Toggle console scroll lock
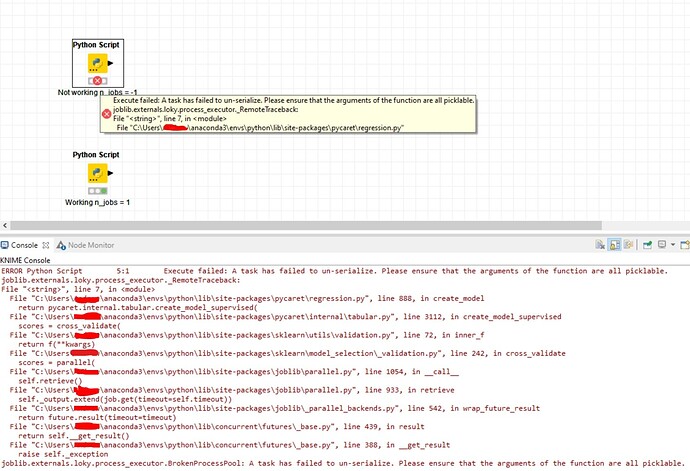 tap(614, 245)
